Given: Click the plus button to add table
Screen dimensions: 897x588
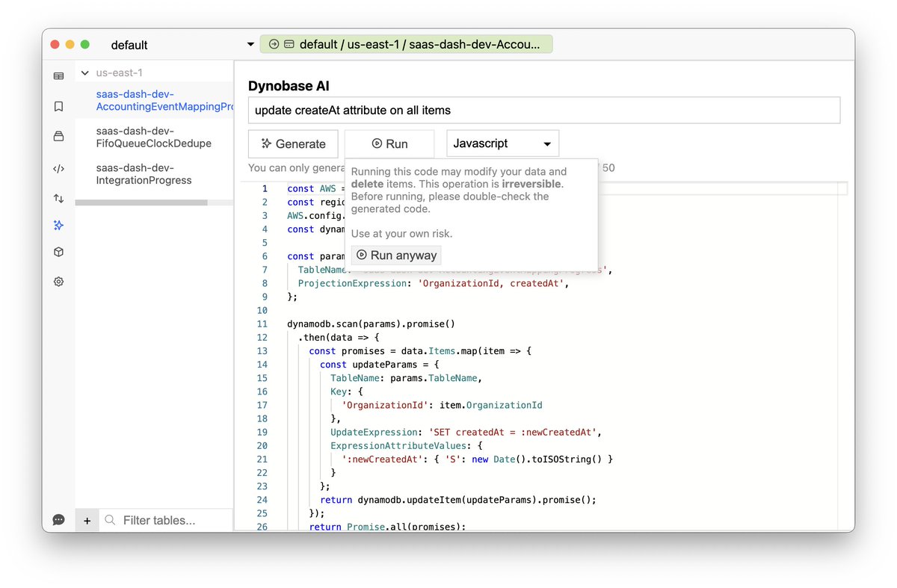Looking at the screenshot, I should click(x=87, y=520).
